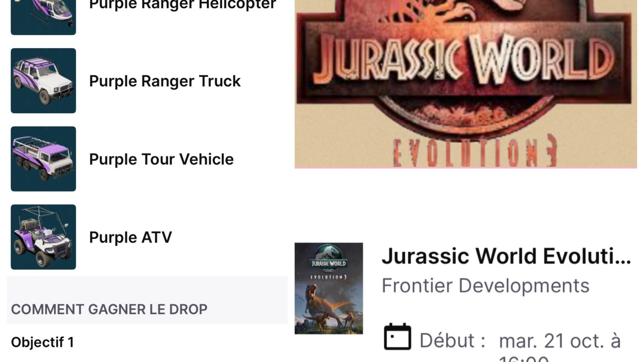
Task: Click the calendar icon beside Début
Action: pos(397,337)
